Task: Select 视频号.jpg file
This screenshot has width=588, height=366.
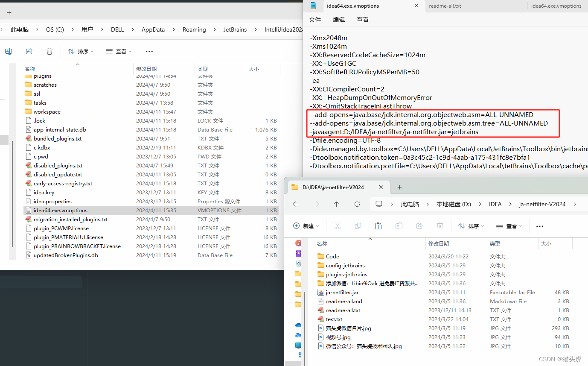Action: (x=338, y=337)
